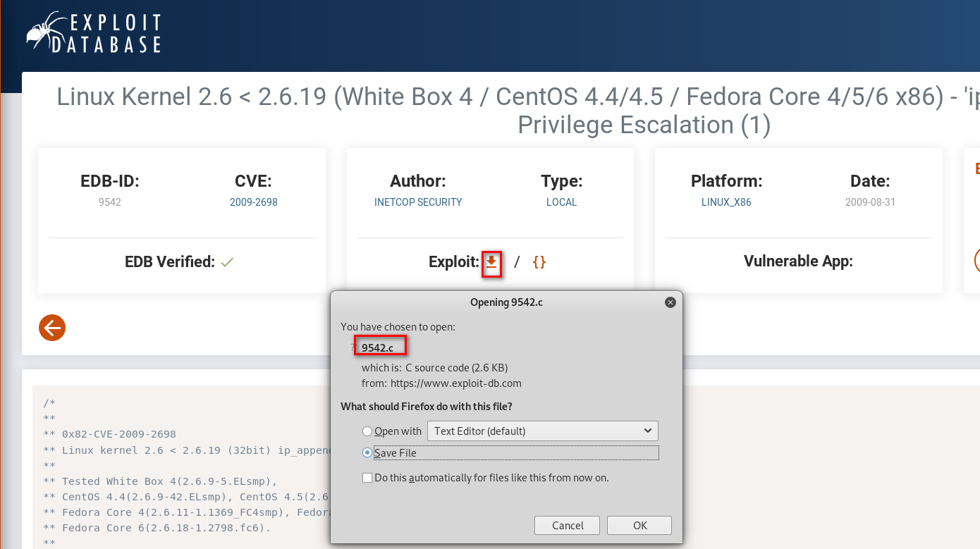
Task: Click the Exploit Database spider logo
Action: (x=94, y=32)
